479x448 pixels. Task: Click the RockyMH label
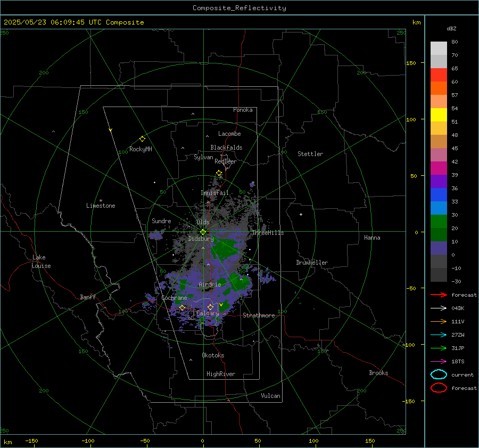pyautogui.click(x=141, y=149)
